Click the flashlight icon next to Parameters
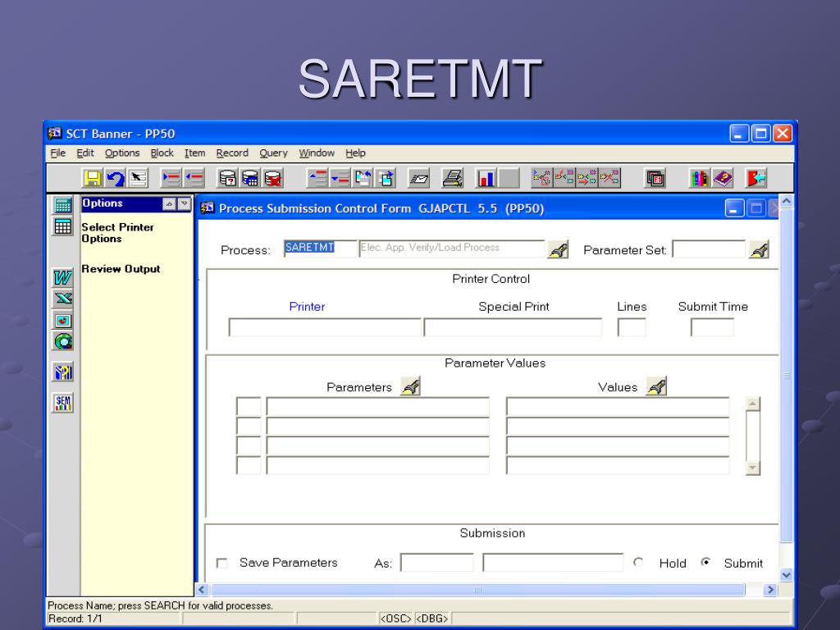840x630 pixels. coord(411,386)
